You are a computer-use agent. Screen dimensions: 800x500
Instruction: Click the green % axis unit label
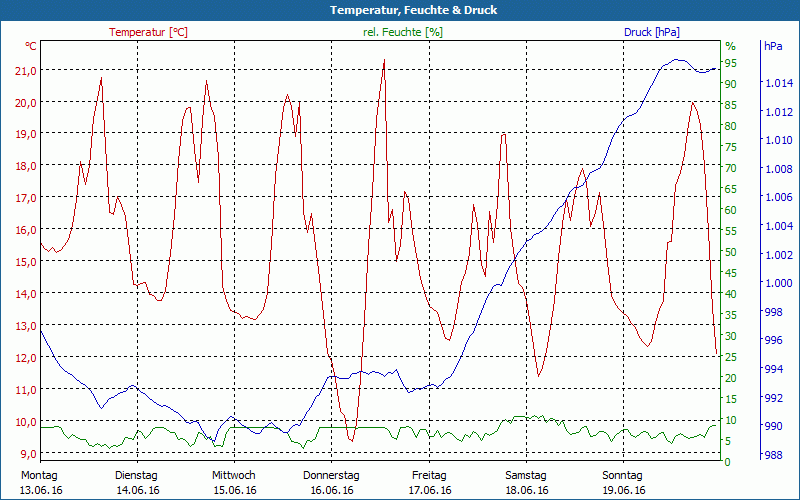(x=730, y=46)
